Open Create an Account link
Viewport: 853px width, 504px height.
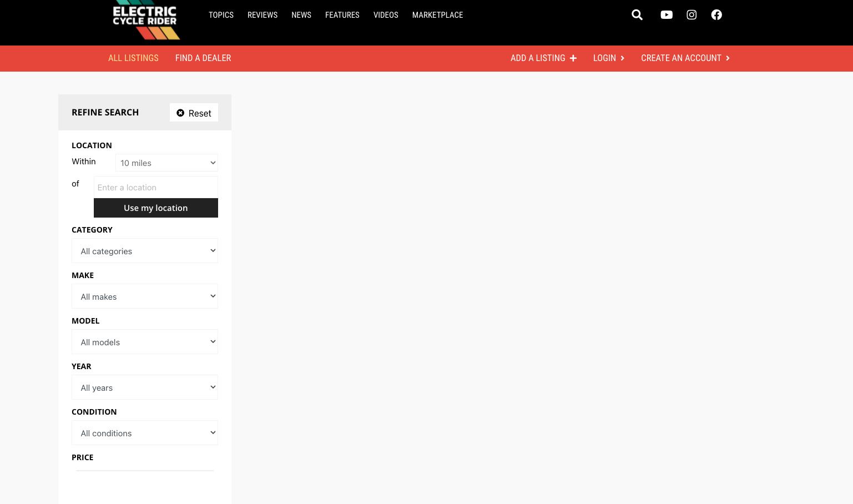[685, 58]
